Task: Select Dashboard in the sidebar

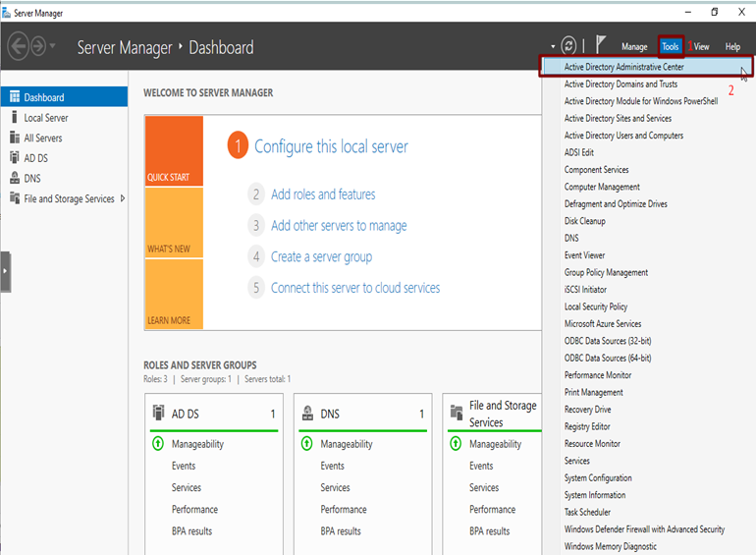Action: 64,97
